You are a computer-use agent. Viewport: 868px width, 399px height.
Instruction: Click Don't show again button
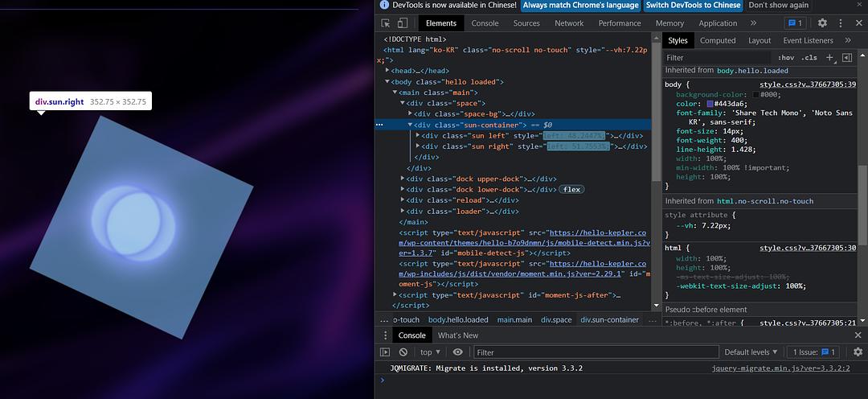coord(779,5)
